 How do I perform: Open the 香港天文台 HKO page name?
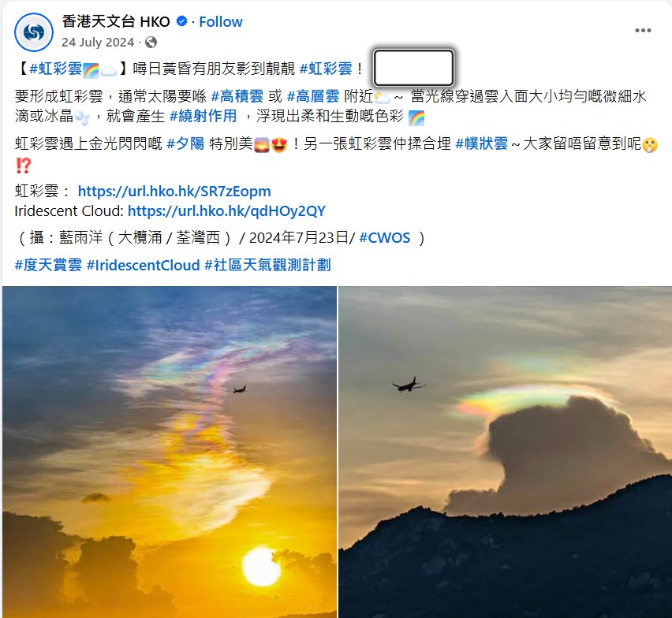pyautogui.click(x=116, y=21)
